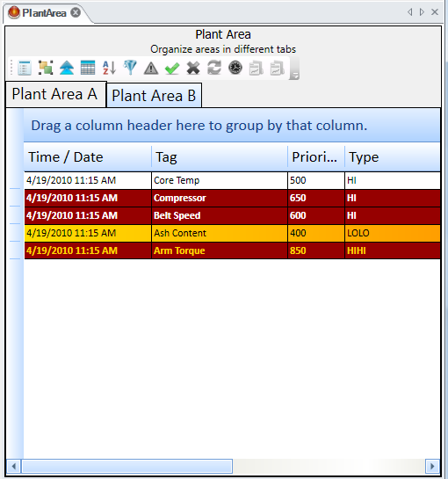
Task: Click the black X toolbar icon
Action: [193, 69]
